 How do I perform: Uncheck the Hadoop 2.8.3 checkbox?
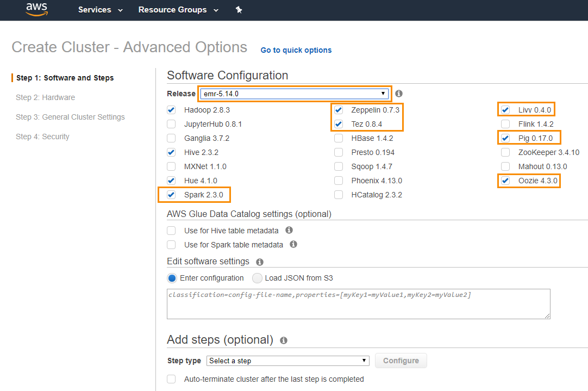[171, 110]
